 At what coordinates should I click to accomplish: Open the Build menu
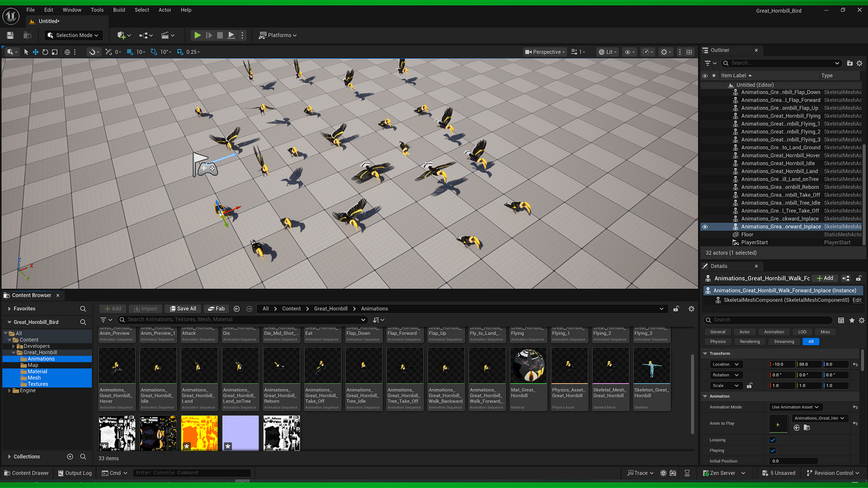[x=119, y=10]
